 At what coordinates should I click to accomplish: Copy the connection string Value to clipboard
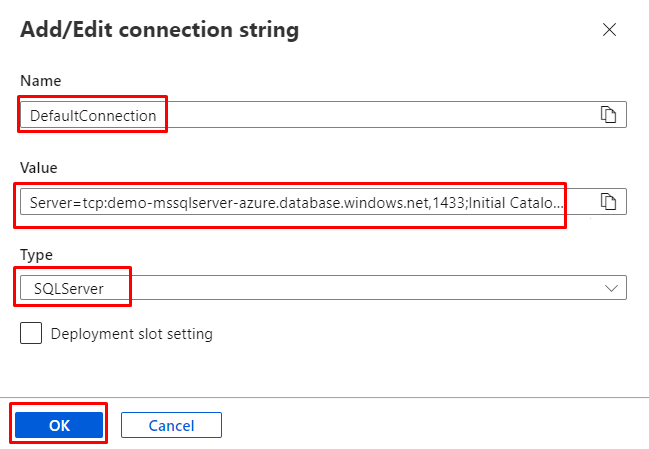tap(608, 202)
